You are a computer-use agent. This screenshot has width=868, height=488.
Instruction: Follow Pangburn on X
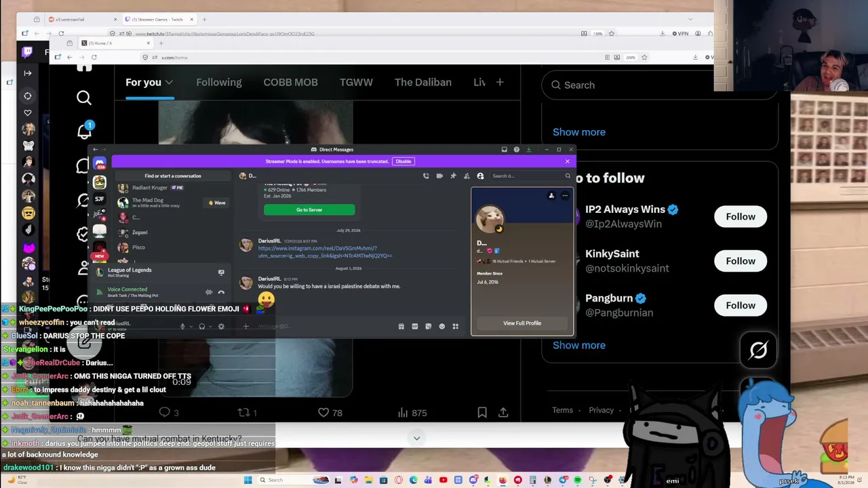click(741, 305)
